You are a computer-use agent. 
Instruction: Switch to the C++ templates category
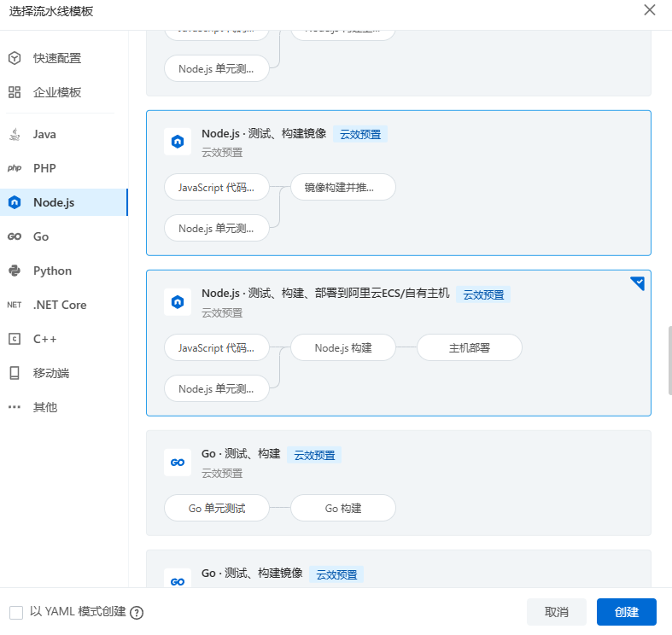(x=64, y=339)
